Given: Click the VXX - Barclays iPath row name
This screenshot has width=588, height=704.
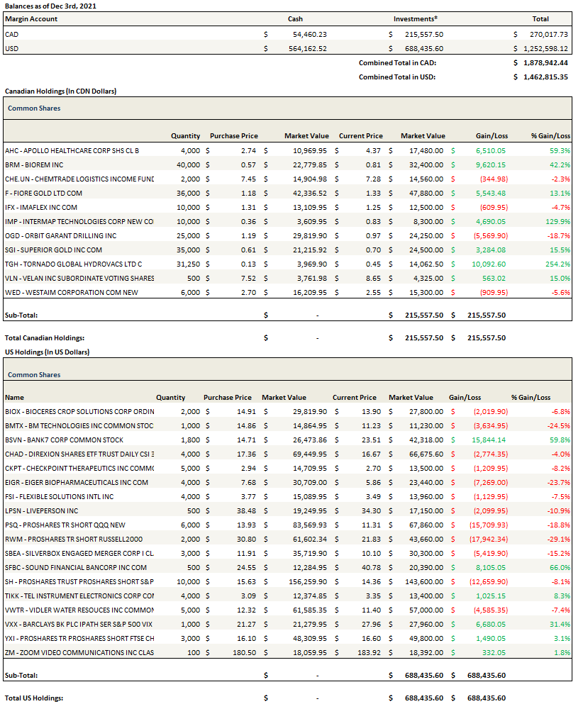Looking at the screenshot, I should (79, 624).
